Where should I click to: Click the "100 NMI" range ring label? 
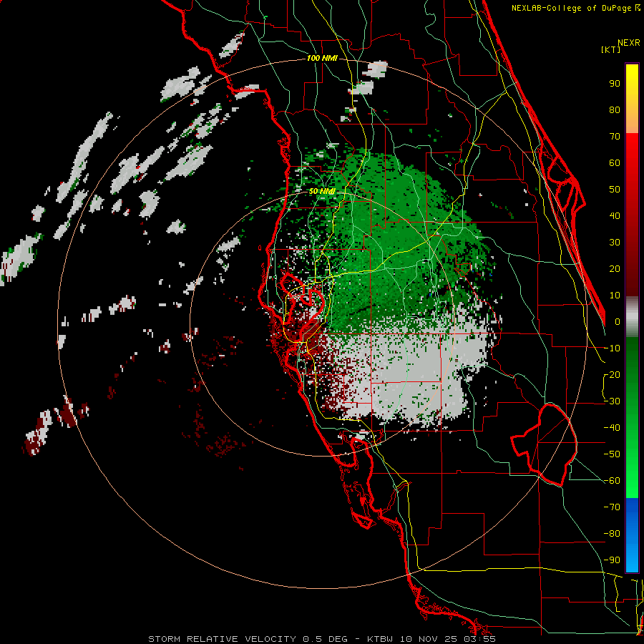point(322,59)
